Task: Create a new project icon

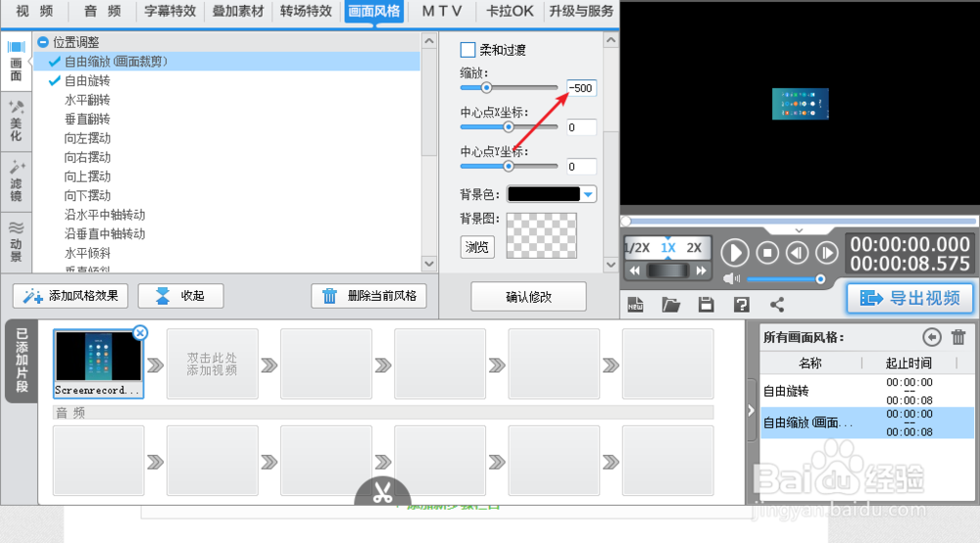Action: pyautogui.click(x=635, y=304)
